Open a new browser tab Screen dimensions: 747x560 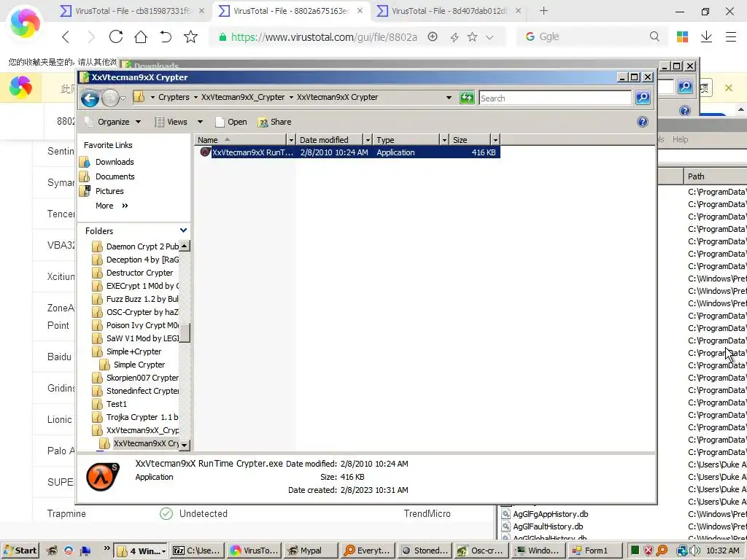(543, 11)
